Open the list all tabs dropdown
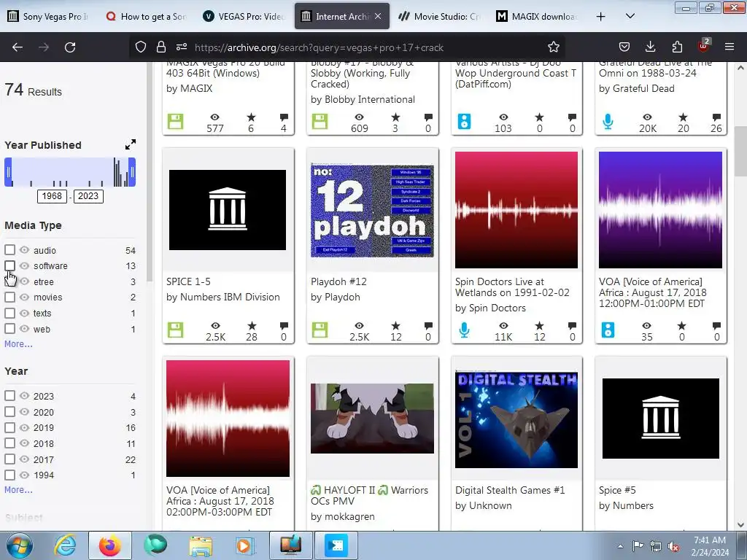Image resolution: width=747 pixels, height=560 pixels. tap(630, 16)
